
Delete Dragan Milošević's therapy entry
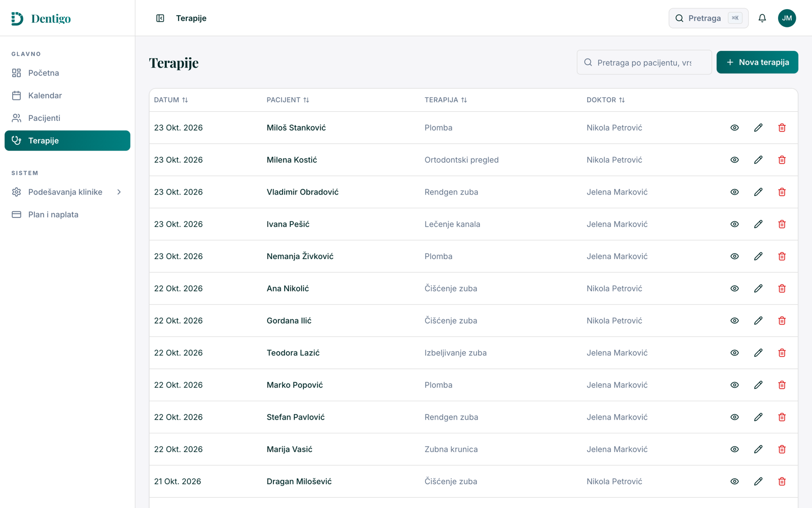tap(782, 482)
